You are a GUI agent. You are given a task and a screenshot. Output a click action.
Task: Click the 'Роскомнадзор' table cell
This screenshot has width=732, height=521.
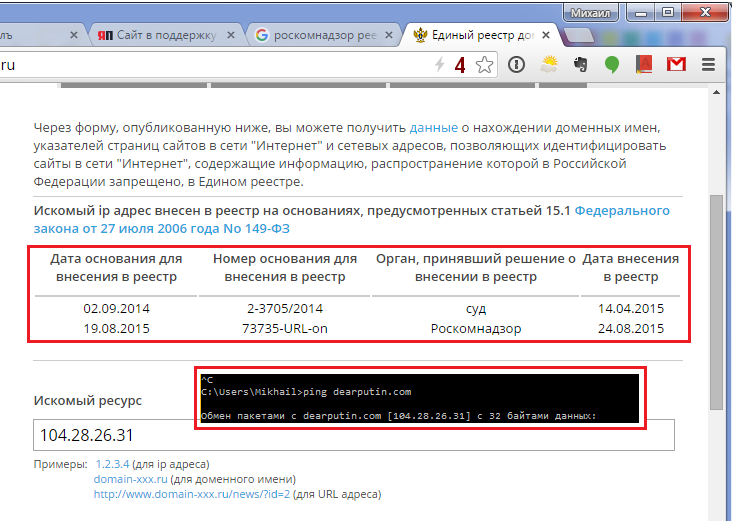[476, 329]
